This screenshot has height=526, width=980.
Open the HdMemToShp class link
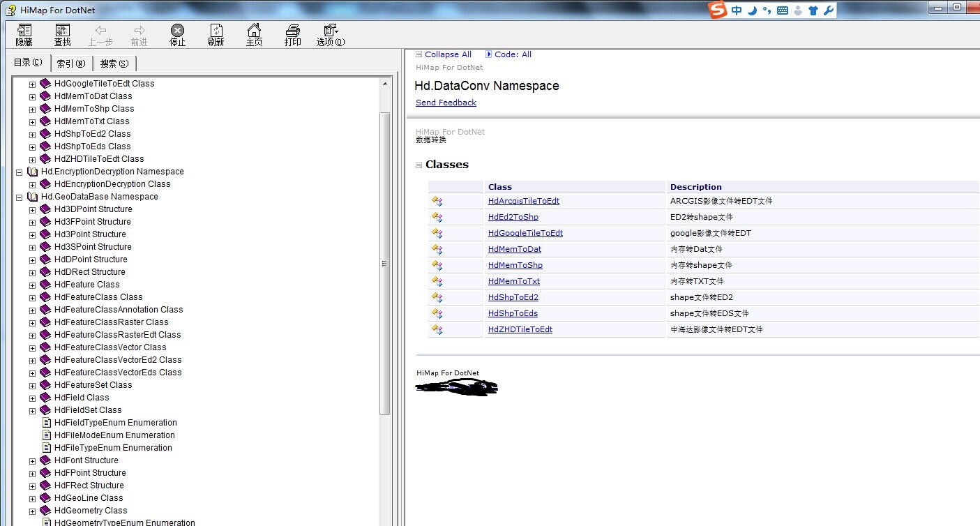[x=515, y=265]
